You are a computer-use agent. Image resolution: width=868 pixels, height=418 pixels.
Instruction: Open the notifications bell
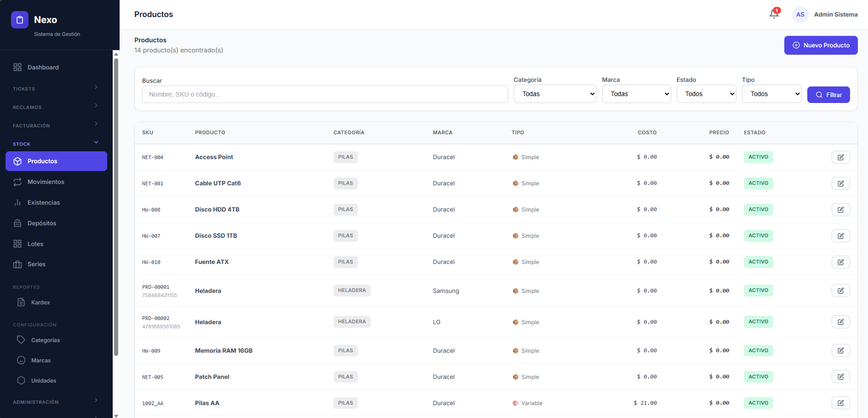[774, 14]
